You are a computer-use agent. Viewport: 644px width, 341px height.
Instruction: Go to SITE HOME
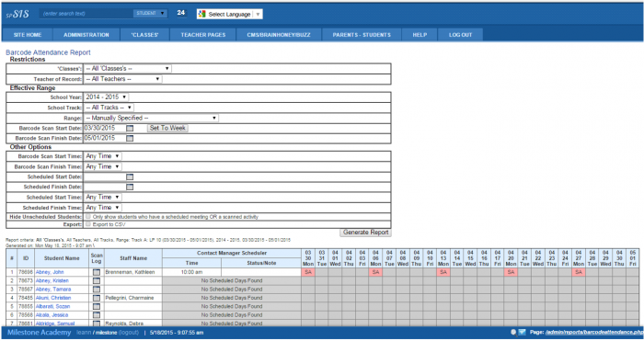(x=28, y=35)
